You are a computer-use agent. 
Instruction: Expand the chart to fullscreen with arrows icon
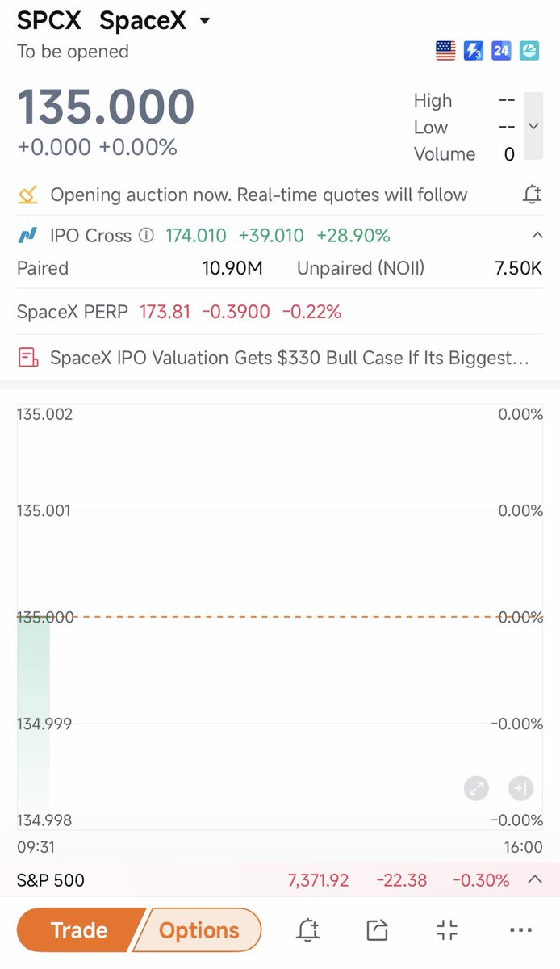tap(476, 789)
